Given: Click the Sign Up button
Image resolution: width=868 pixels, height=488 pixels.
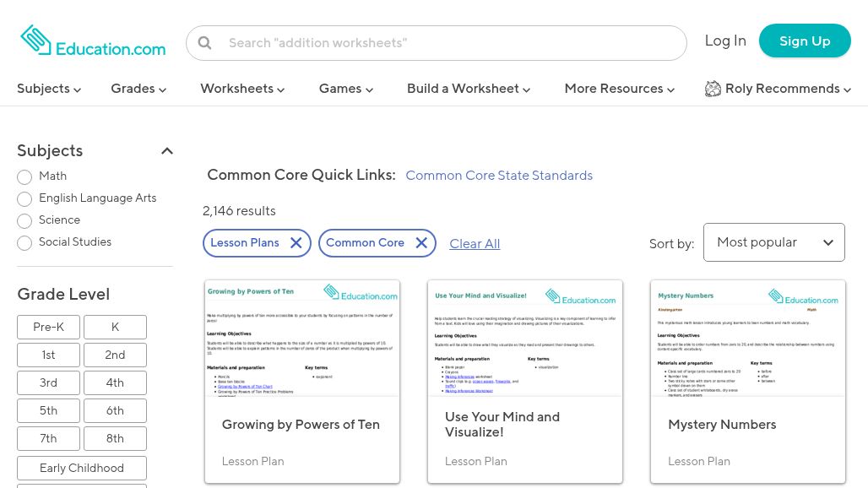Looking at the screenshot, I should [804, 41].
